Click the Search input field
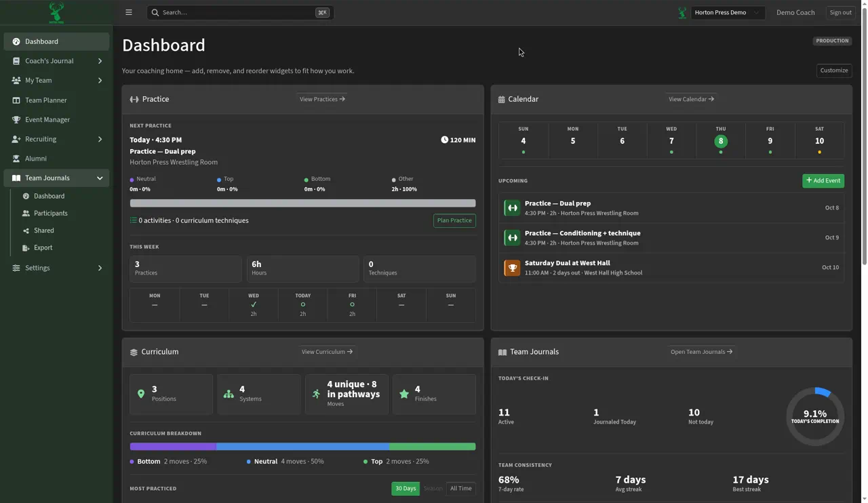Screen dimensions: 868x503 tap(240, 12)
